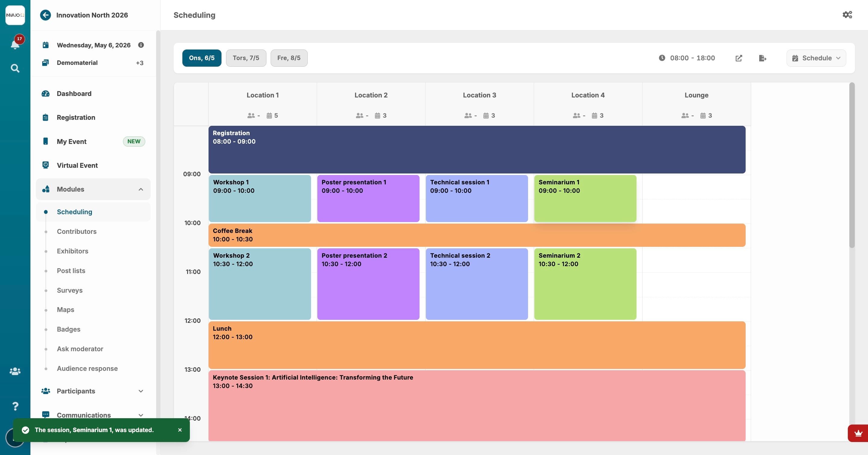Click the back arrow beside Innovation North 2026

(46, 15)
